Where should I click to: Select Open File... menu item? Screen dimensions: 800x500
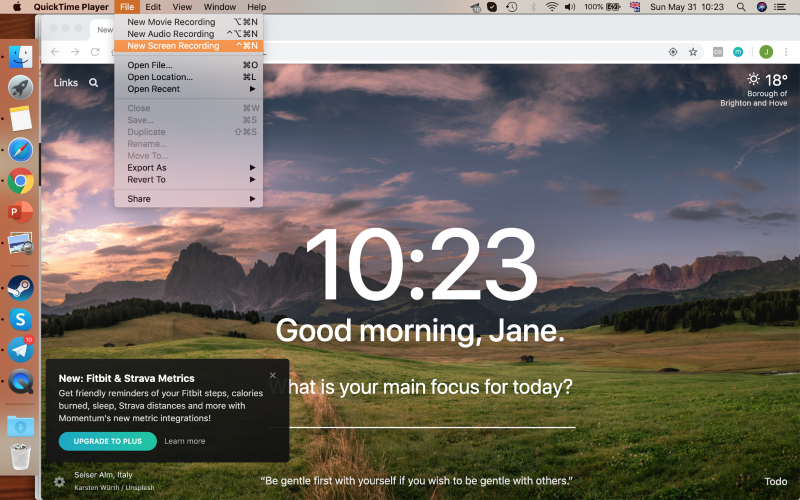pyautogui.click(x=188, y=65)
